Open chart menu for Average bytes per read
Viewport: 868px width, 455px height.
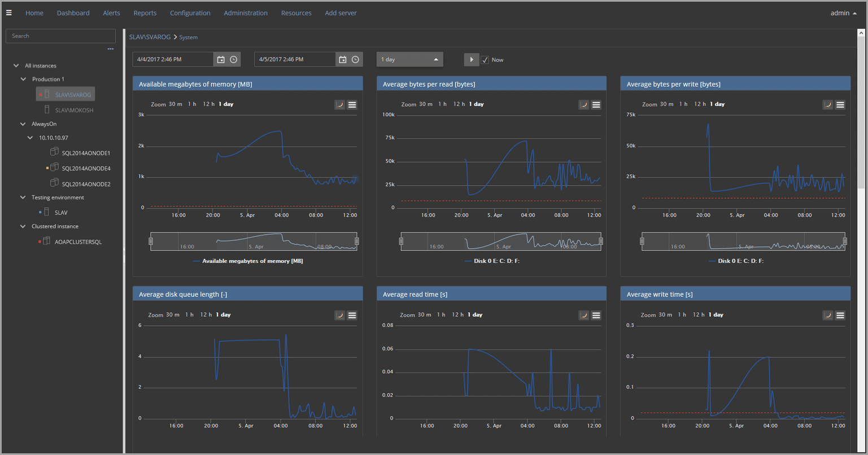click(596, 104)
